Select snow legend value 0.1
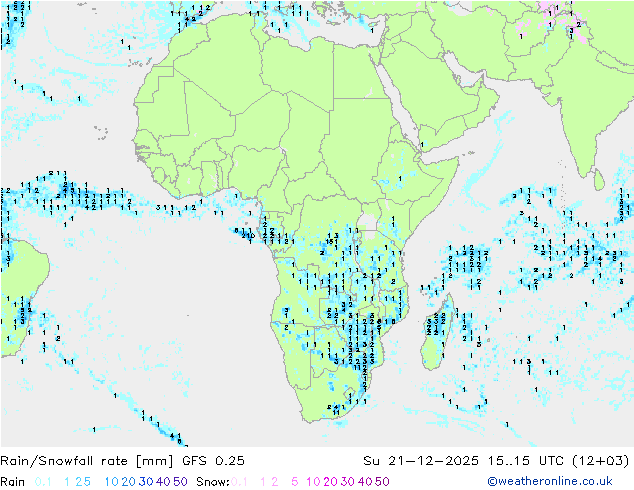The height and width of the screenshot is (490, 634). click(x=239, y=482)
